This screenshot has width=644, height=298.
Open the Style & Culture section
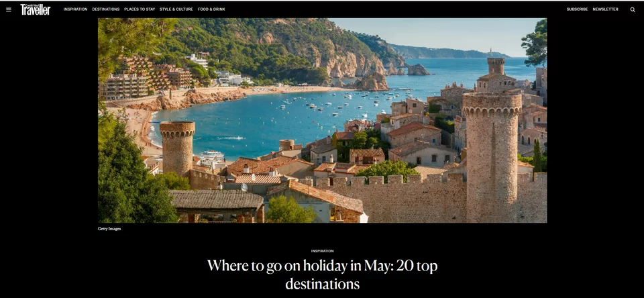pyautogui.click(x=176, y=9)
